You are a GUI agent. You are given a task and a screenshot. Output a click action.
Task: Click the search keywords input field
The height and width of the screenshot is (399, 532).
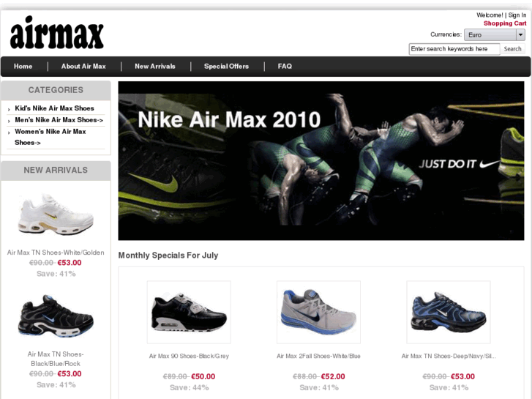454,49
